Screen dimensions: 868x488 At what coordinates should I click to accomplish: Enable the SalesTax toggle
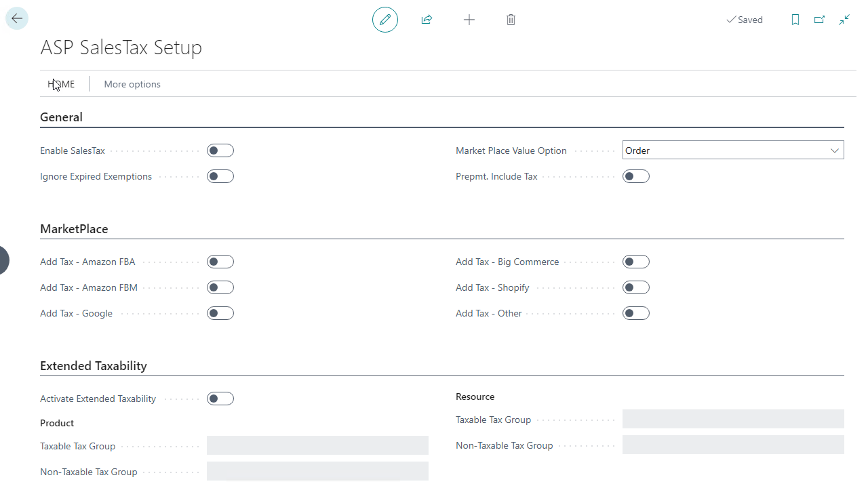(x=220, y=150)
